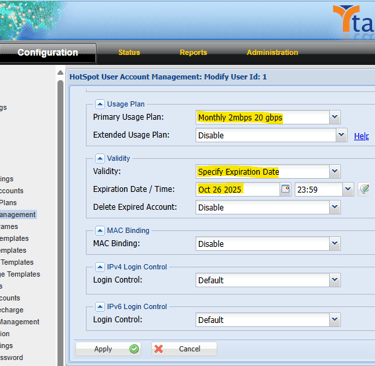This screenshot has height=366, width=375.
Task: Switch to the Status tab
Action: coord(129,52)
